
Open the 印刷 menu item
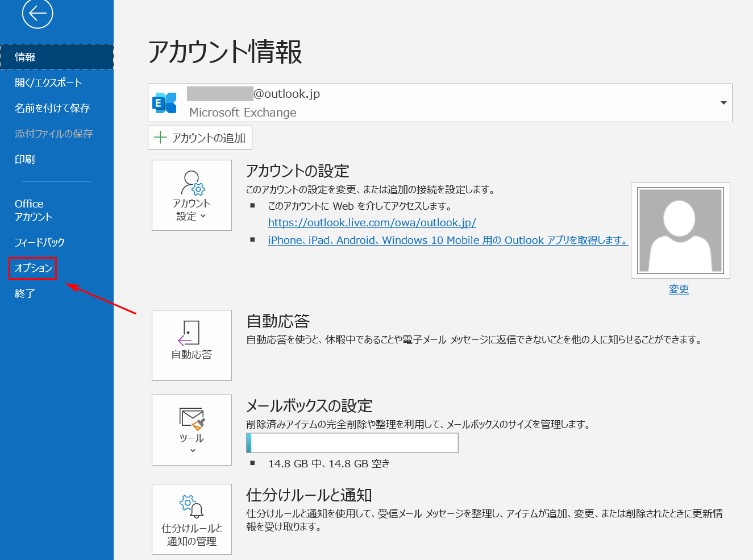(24, 159)
